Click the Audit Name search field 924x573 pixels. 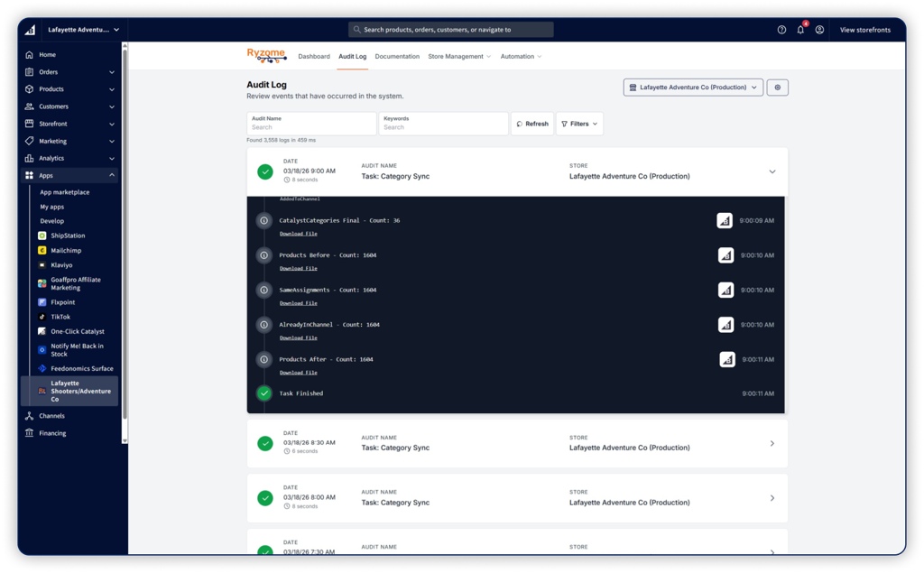click(x=311, y=127)
